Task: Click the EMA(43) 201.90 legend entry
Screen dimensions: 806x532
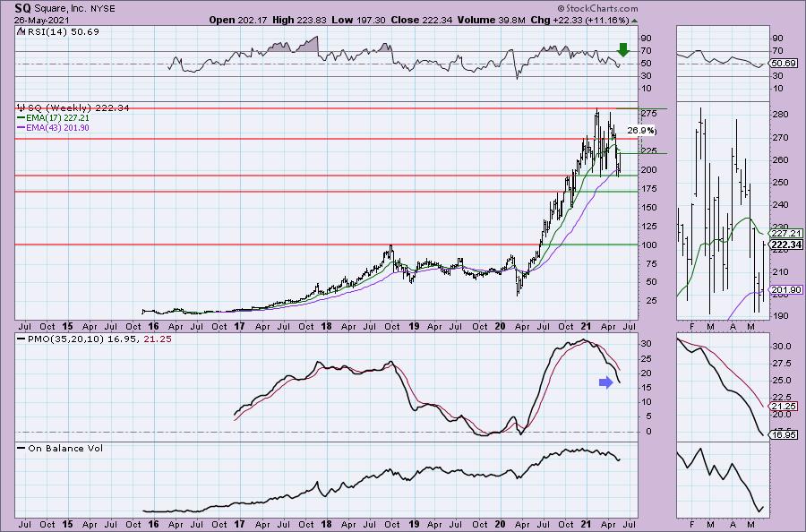Action: pos(53,127)
